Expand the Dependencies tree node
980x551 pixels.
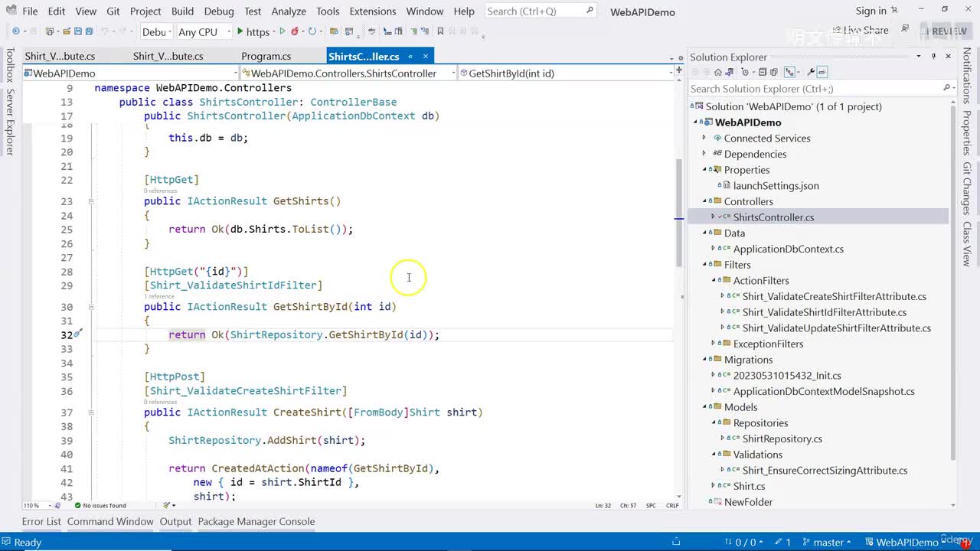pyautogui.click(x=705, y=154)
